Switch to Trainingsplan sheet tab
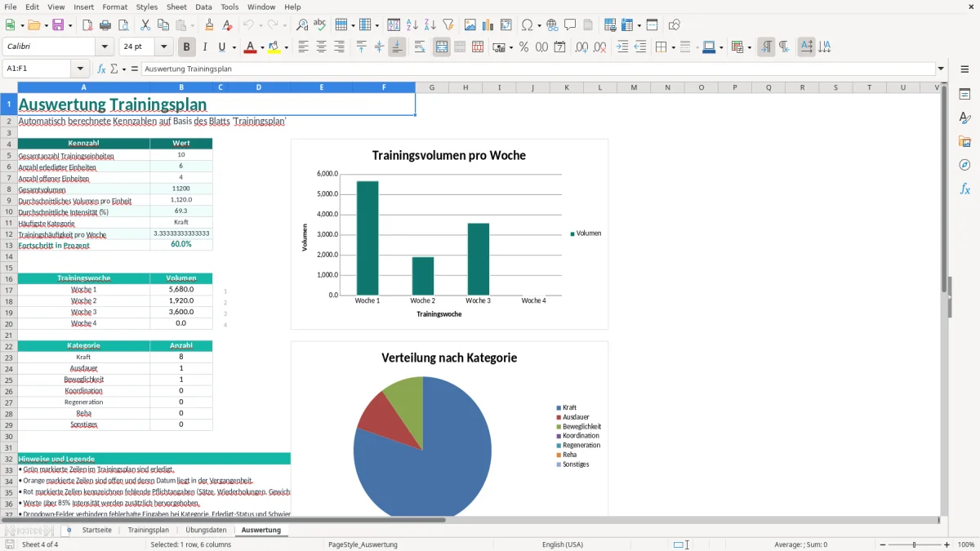 tap(149, 530)
